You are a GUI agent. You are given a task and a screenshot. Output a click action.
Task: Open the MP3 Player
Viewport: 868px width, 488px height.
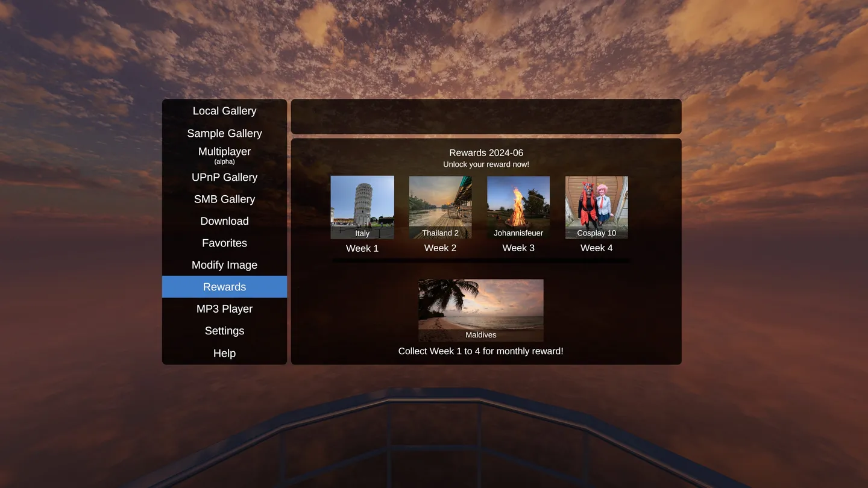[224, 308]
